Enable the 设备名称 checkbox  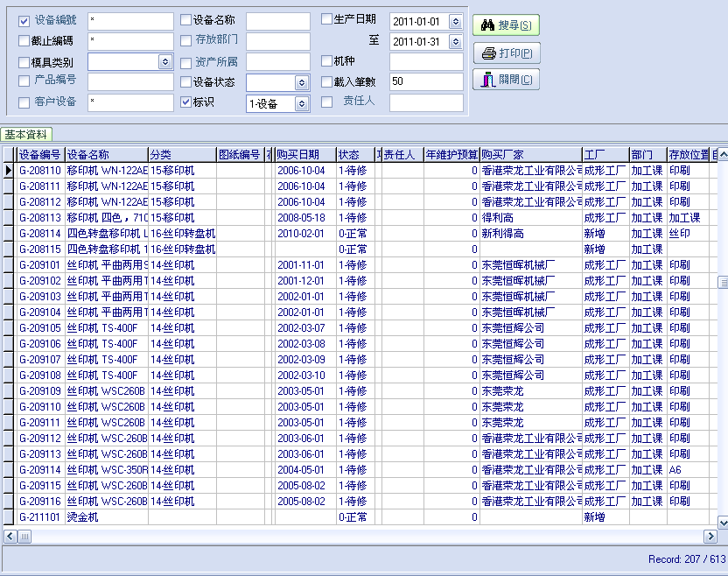[x=185, y=20]
